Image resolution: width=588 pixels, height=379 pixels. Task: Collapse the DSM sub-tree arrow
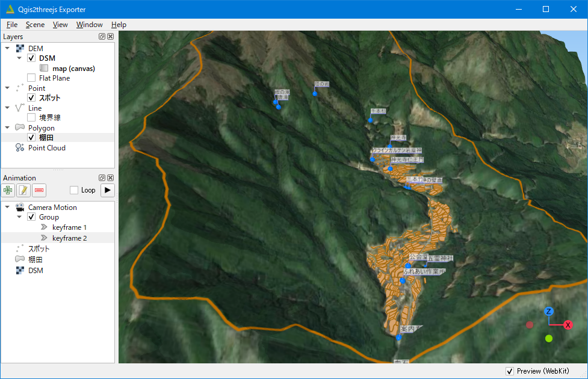[x=19, y=58]
